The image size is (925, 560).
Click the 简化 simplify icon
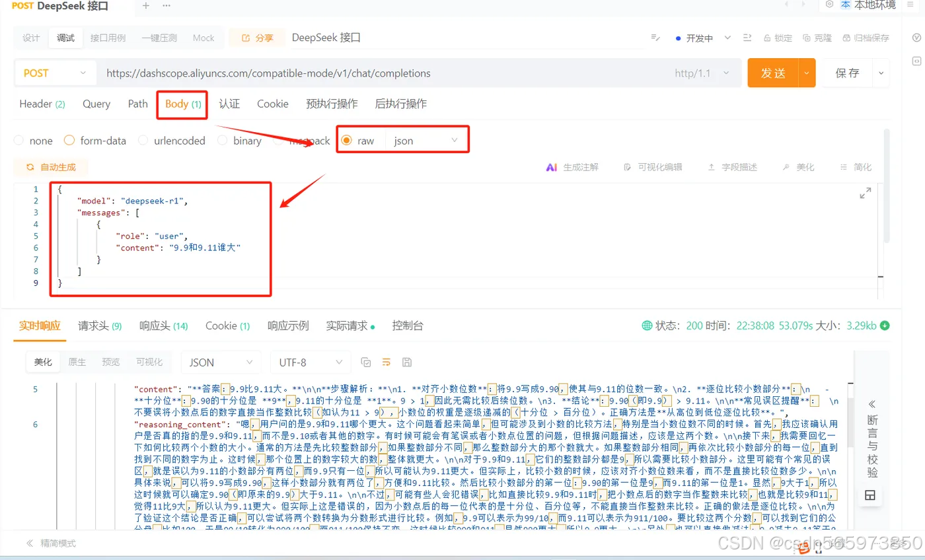[x=843, y=168]
